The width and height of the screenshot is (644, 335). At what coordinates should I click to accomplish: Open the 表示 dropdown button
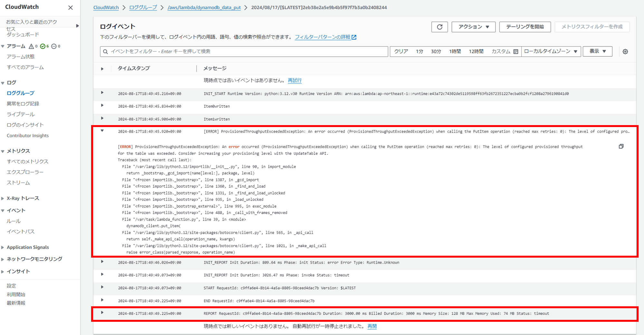point(598,51)
